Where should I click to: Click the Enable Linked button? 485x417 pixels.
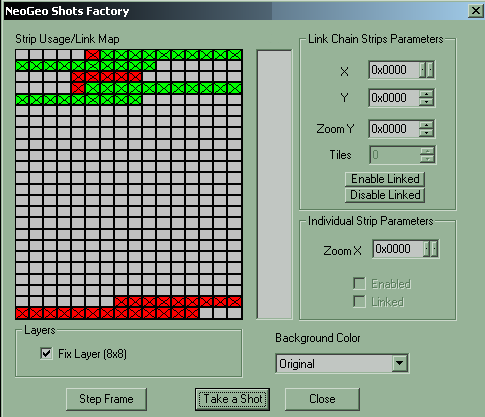click(x=385, y=179)
